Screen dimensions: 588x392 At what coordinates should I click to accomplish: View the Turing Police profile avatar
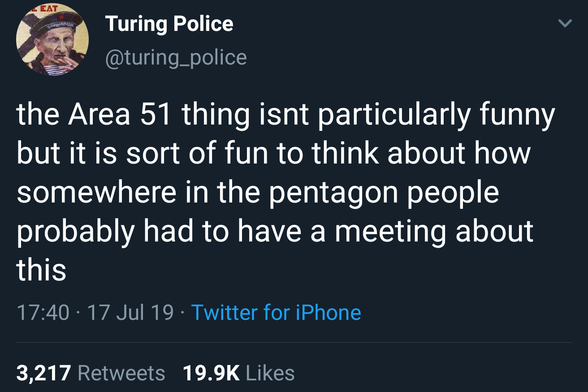pos(52,39)
